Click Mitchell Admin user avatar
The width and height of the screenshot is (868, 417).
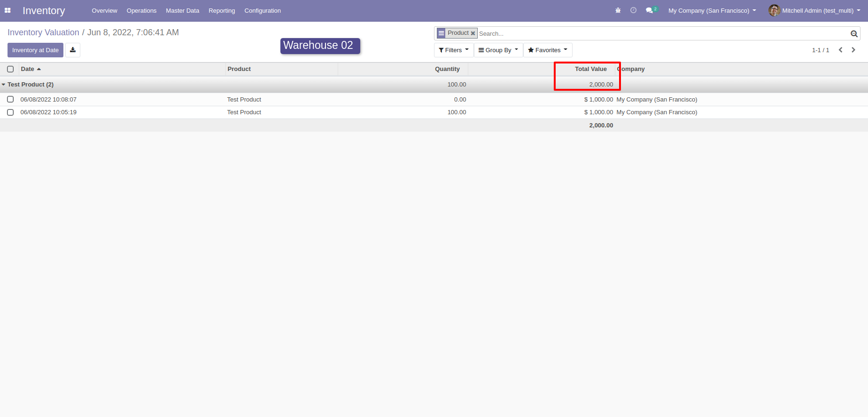(x=774, y=10)
